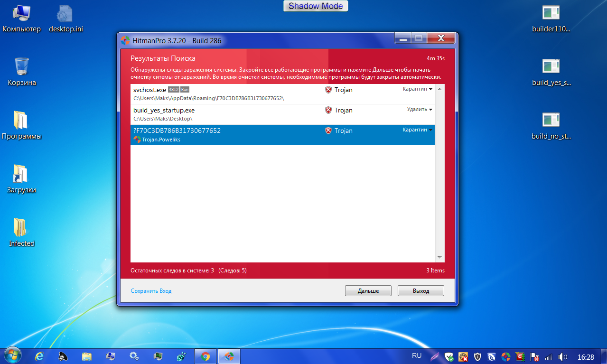607x364 pixels.
Task: Launch Internet Explorer from taskbar
Action: coord(40,356)
